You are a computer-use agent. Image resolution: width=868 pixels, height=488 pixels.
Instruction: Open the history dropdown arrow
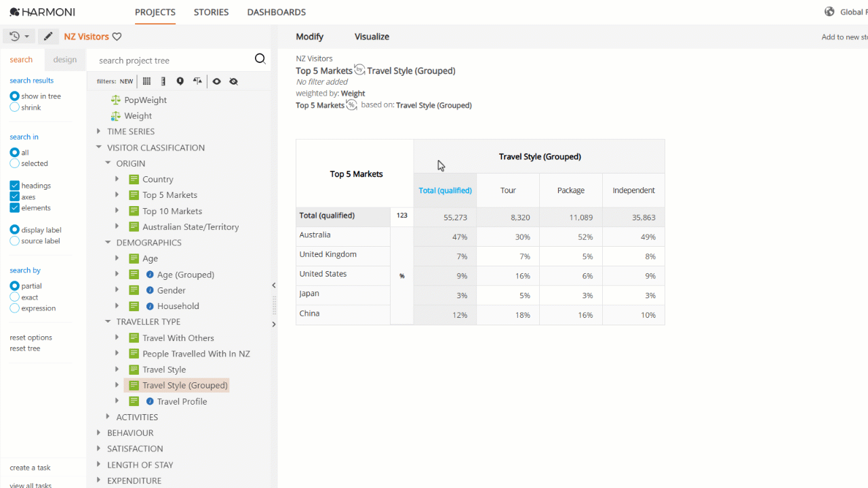point(27,37)
